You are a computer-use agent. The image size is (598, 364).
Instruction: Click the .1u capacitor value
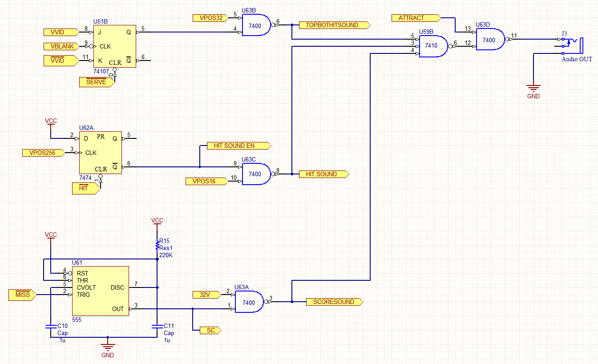pos(61,340)
